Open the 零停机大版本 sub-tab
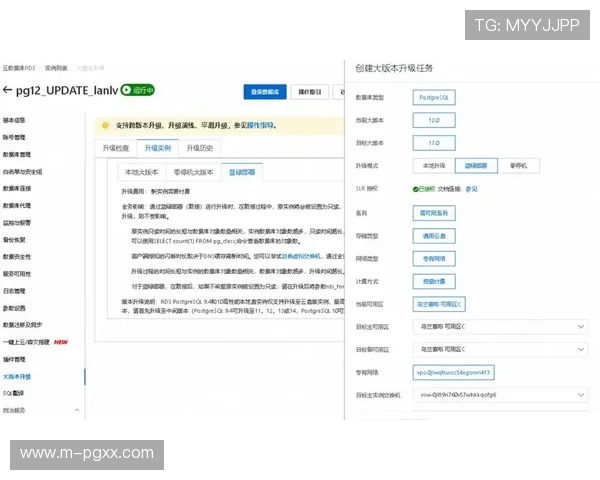Screen dimensions: 600x480 pos(192,172)
